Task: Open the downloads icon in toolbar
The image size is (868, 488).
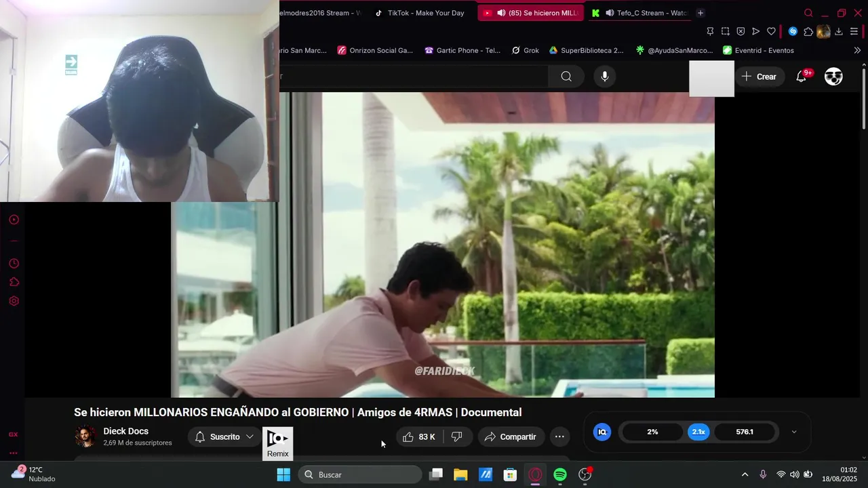Action: click(x=839, y=31)
